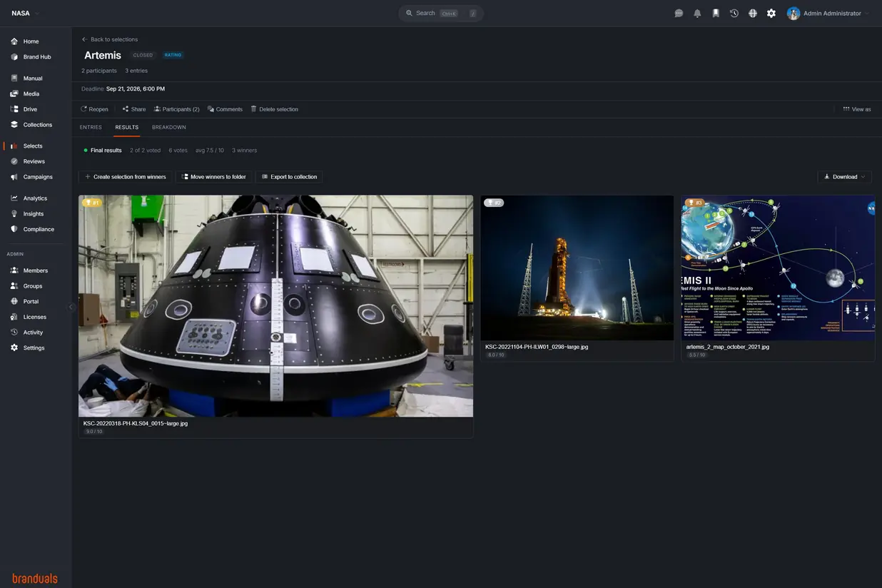Image resolution: width=882 pixels, height=588 pixels.
Task: Click the Insights lightbulb icon
Action: (x=14, y=214)
